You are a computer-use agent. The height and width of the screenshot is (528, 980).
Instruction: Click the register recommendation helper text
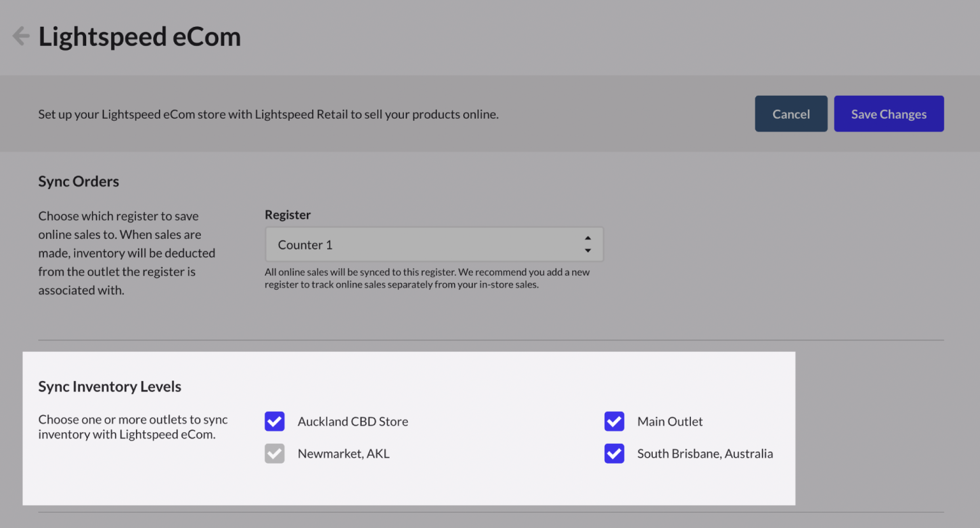point(427,278)
